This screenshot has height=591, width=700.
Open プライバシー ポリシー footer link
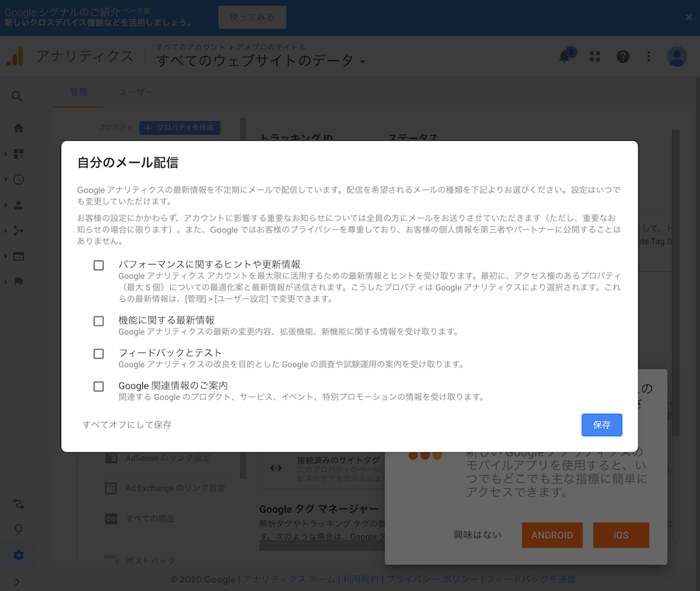[x=432, y=579]
